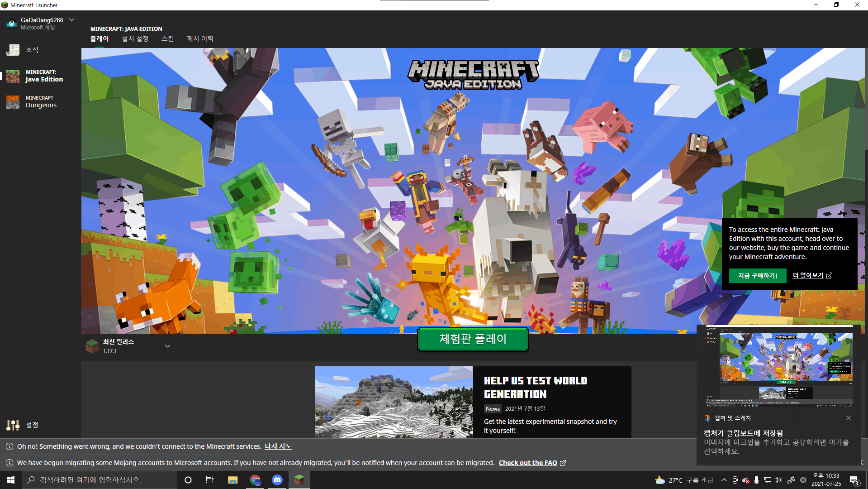Open the Windows Start menu
The height and width of the screenshot is (489, 868).
pyautogui.click(x=11, y=480)
